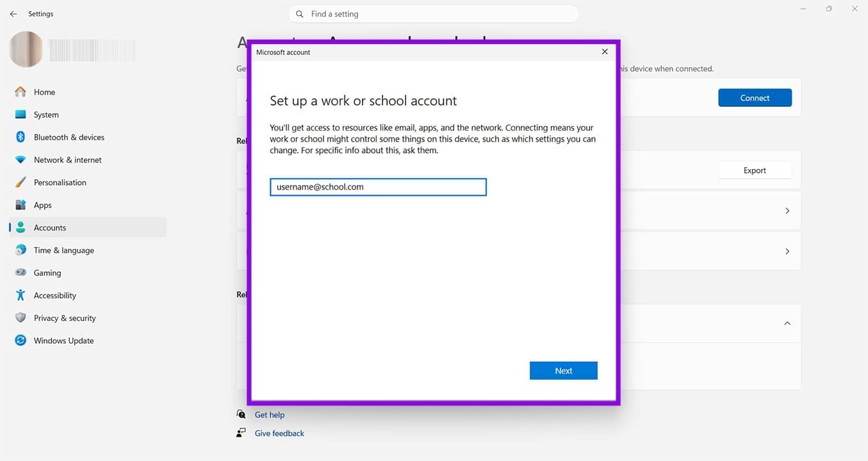868x461 pixels.
Task: Open Personalisation settings
Action: [x=88, y=182]
